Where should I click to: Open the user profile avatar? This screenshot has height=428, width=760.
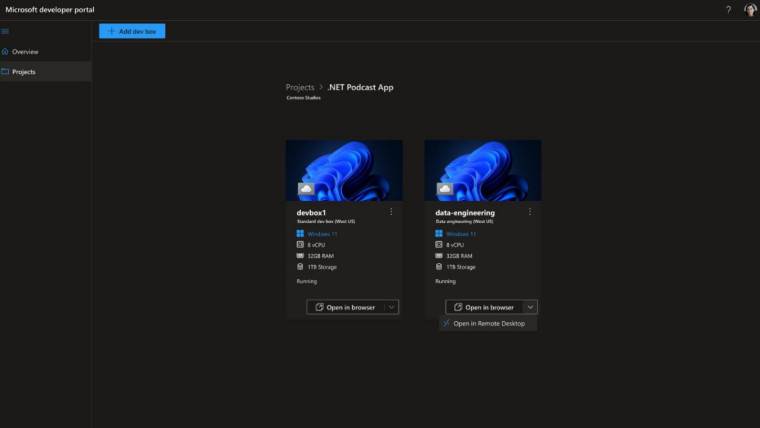750,10
